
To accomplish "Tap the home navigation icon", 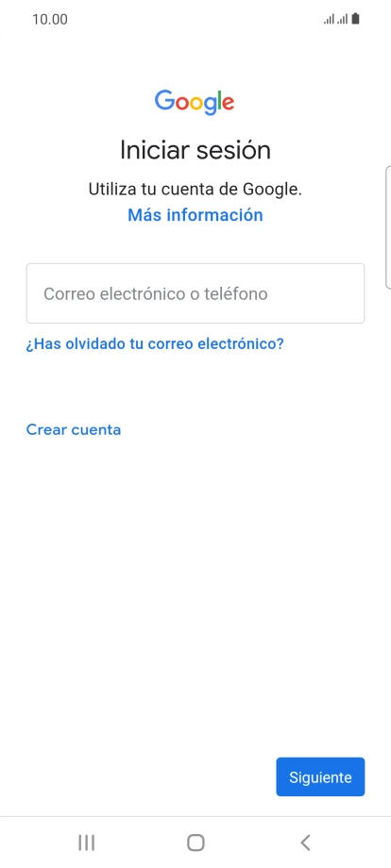I will (x=195, y=843).
